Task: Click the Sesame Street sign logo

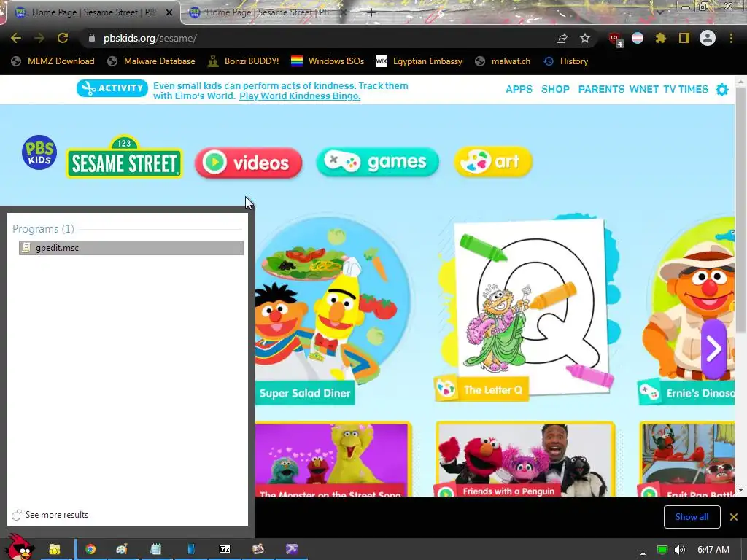Action: (124, 157)
